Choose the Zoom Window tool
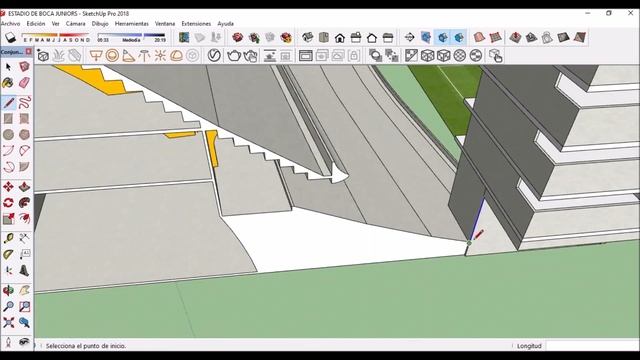This screenshot has width=640, height=360. 24,307
